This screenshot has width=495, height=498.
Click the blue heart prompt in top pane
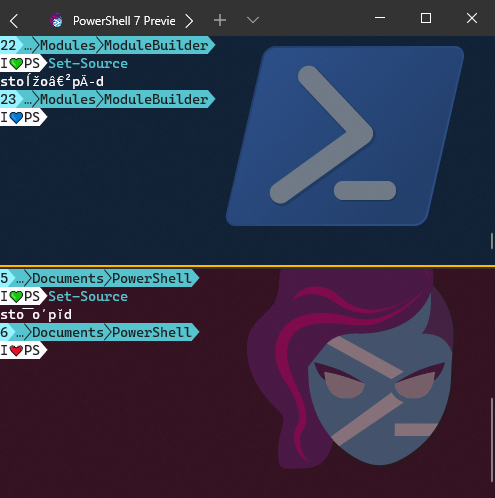pyautogui.click(x=16, y=117)
